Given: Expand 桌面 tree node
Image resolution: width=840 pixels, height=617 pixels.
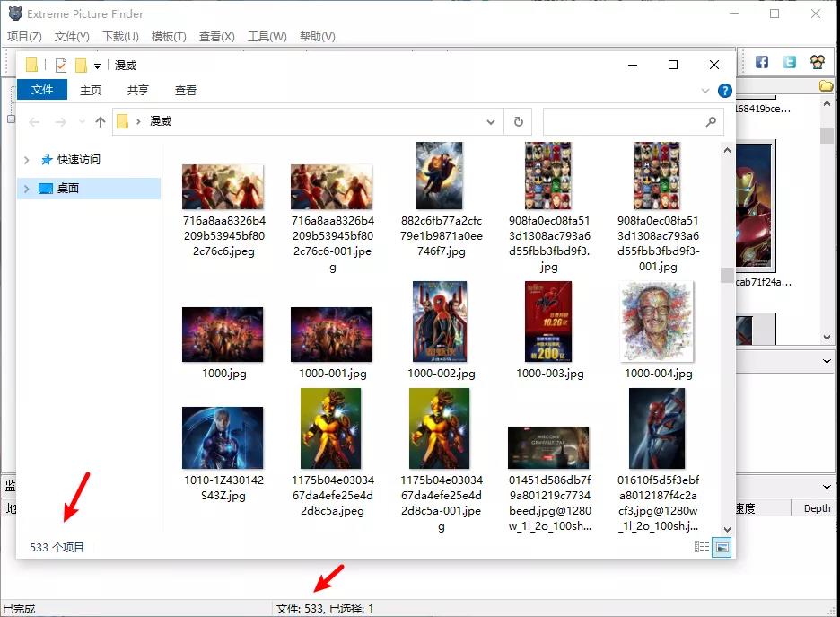Looking at the screenshot, I should click(x=26, y=189).
